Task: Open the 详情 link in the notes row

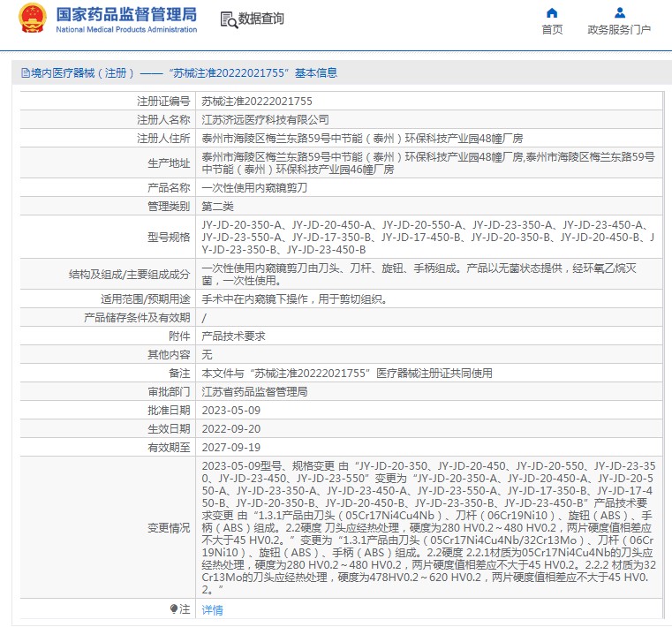Action: tap(212, 610)
